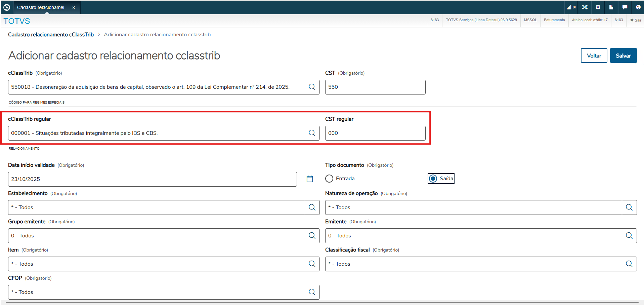Screen dimensions: 644x305
Task: Open the calendar date picker icon
Action: click(x=310, y=179)
